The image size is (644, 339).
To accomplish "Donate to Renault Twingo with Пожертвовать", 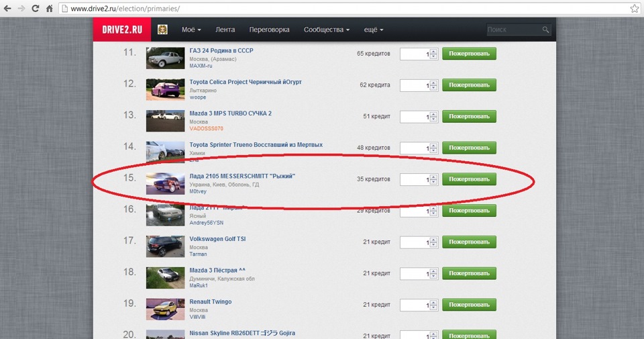I will coord(469,305).
